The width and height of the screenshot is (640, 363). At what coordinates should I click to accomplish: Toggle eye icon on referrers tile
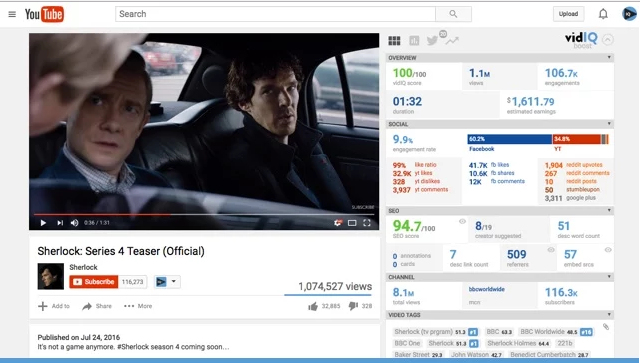551,249
